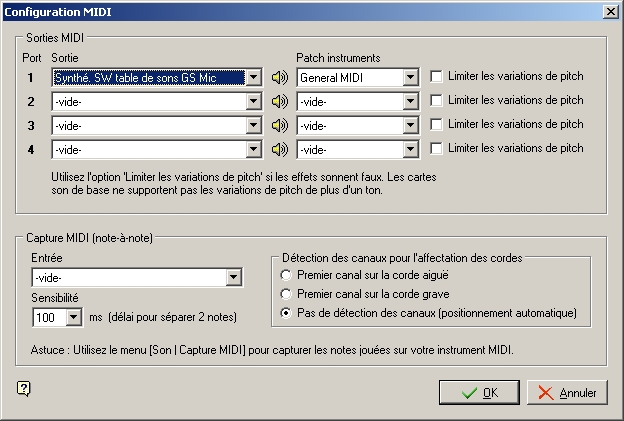Select 'Pas de détection des canaux' option
Screen dimensions: 624x421
(288, 313)
